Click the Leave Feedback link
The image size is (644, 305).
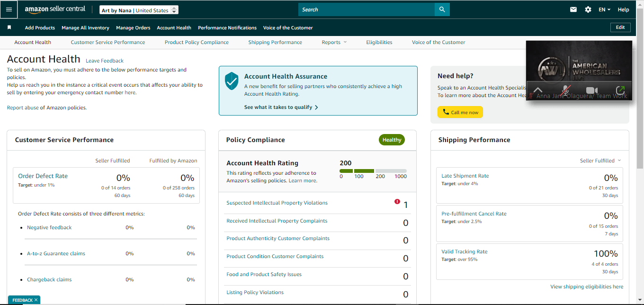(105, 61)
